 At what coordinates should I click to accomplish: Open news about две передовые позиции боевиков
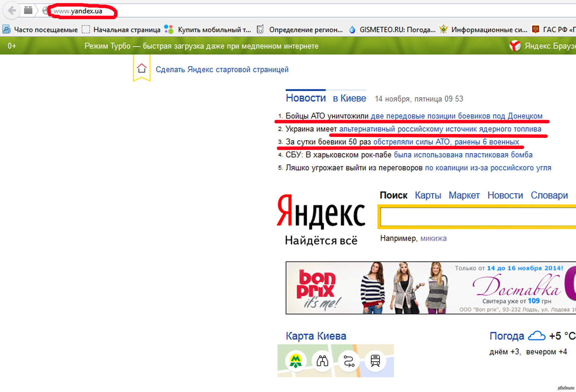[x=456, y=116]
